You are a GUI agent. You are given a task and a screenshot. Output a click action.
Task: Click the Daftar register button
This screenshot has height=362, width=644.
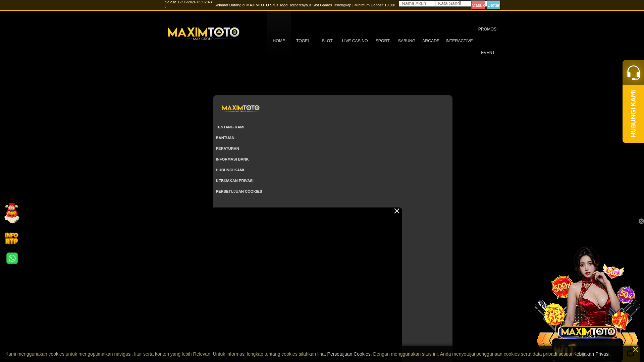click(493, 5)
